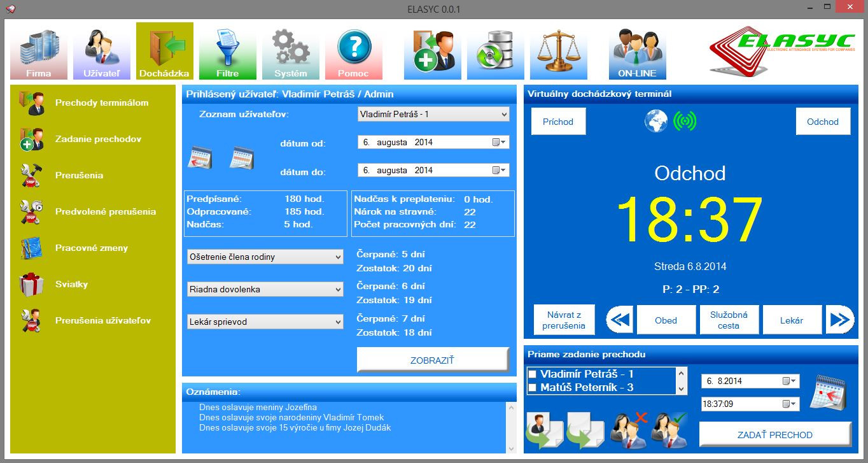The width and height of the screenshot is (868, 463).
Task: Click the dátum od date field
Action: click(433, 143)
